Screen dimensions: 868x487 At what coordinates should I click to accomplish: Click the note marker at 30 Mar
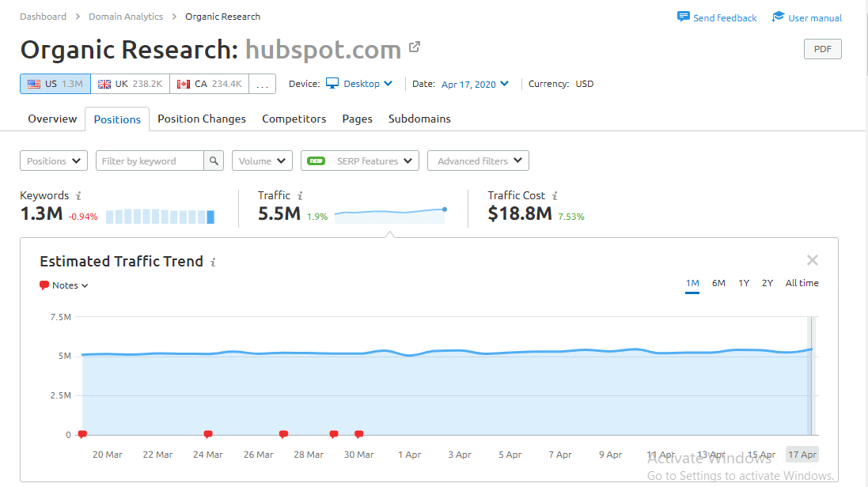click(358, 435)
